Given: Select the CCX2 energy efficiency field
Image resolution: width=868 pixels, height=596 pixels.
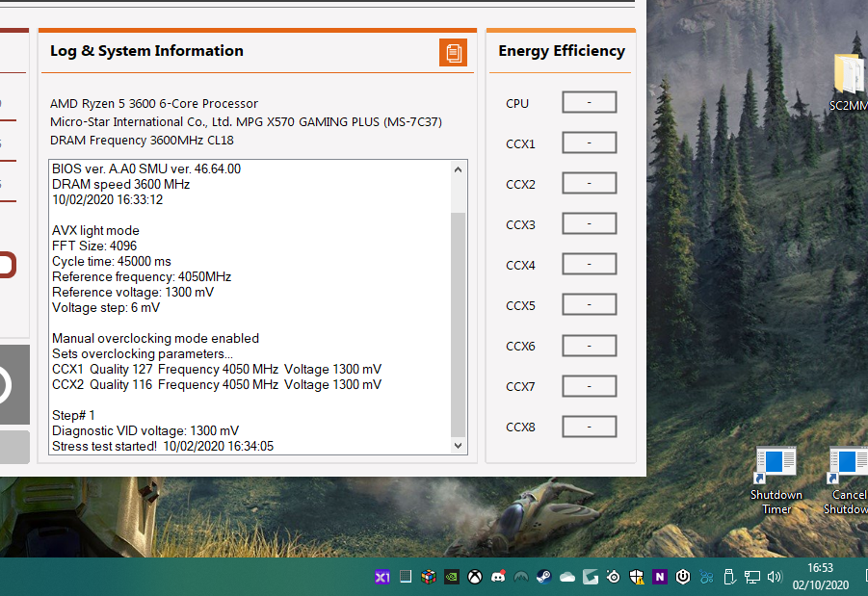Looking at the screenshot, I should tap(589, 183).
